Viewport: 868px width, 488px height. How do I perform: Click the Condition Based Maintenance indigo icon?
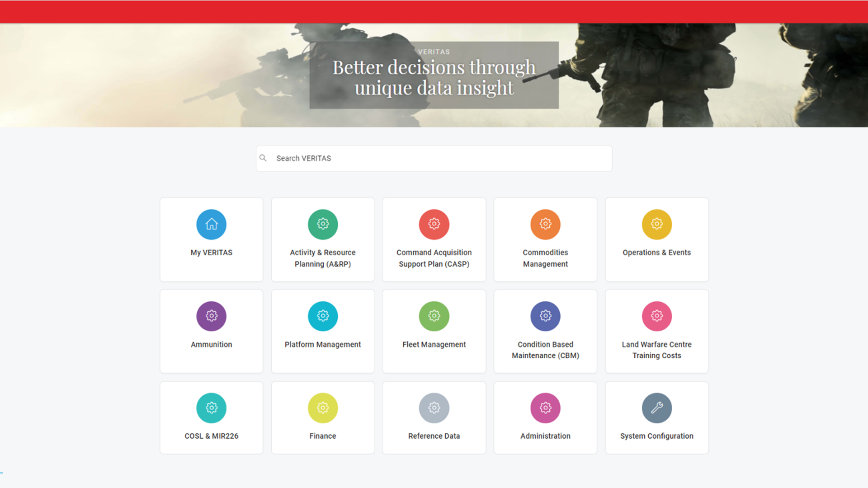tap(545, 316)
